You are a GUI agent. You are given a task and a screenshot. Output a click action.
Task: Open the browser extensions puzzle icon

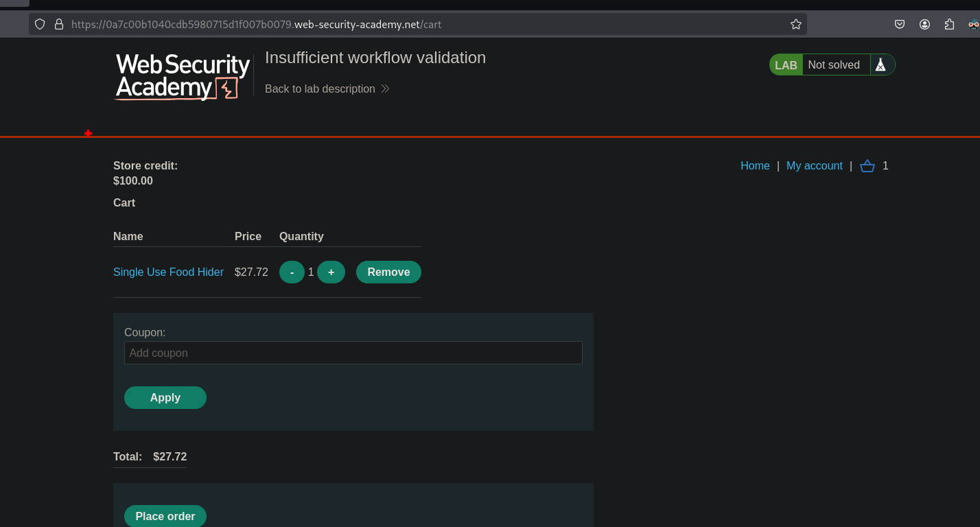[949, 24]
